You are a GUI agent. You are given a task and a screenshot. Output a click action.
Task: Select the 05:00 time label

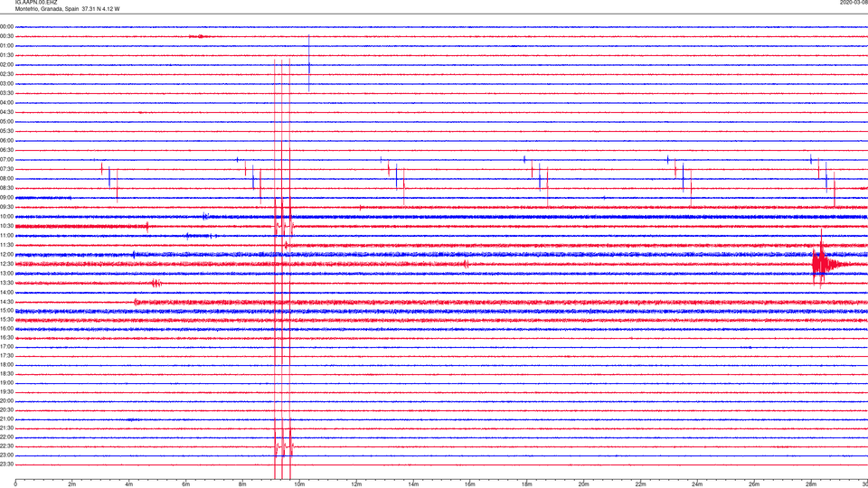6,122
